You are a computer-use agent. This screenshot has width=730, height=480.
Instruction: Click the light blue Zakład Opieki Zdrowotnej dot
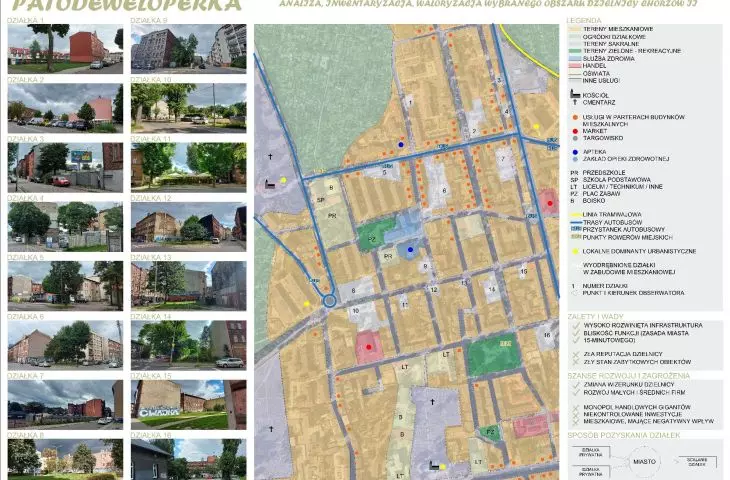click(x=575, y=159)
